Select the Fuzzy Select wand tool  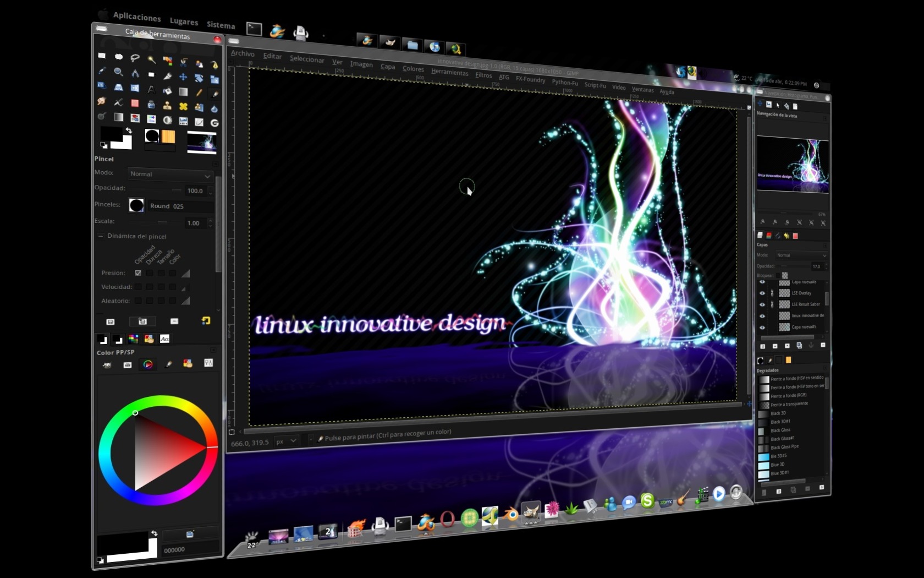pos(151,59)
